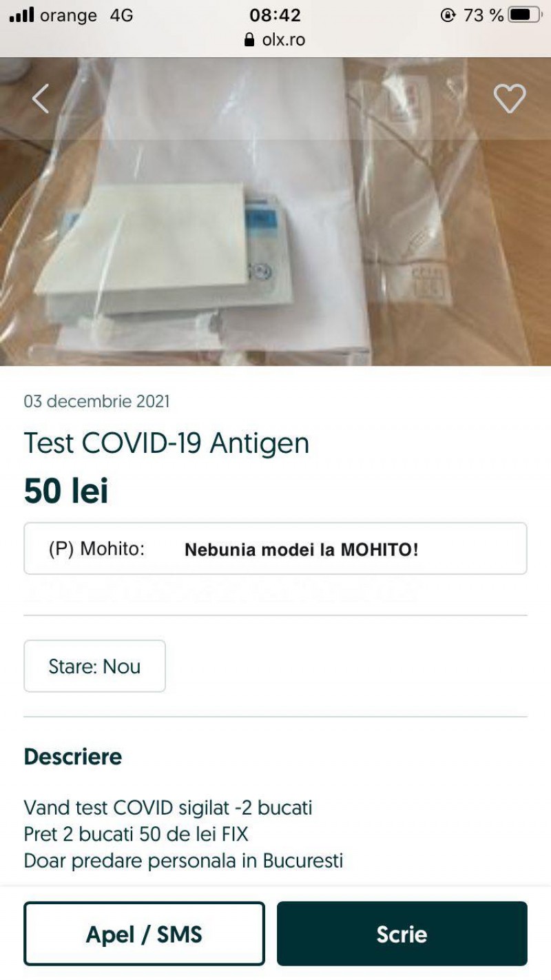Tap the (P) Mohito sponsor label
This screenshot has width=551, height=980.
[96, 549]
